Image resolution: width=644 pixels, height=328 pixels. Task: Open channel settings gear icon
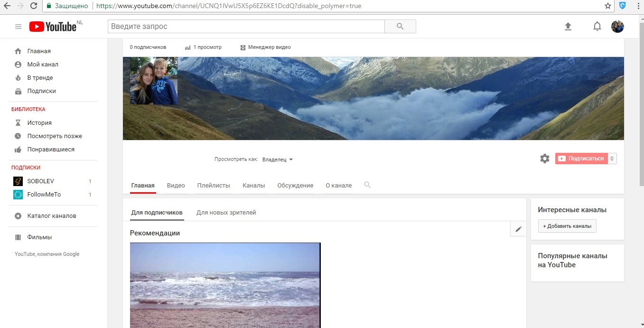click(x=545, y=159)
